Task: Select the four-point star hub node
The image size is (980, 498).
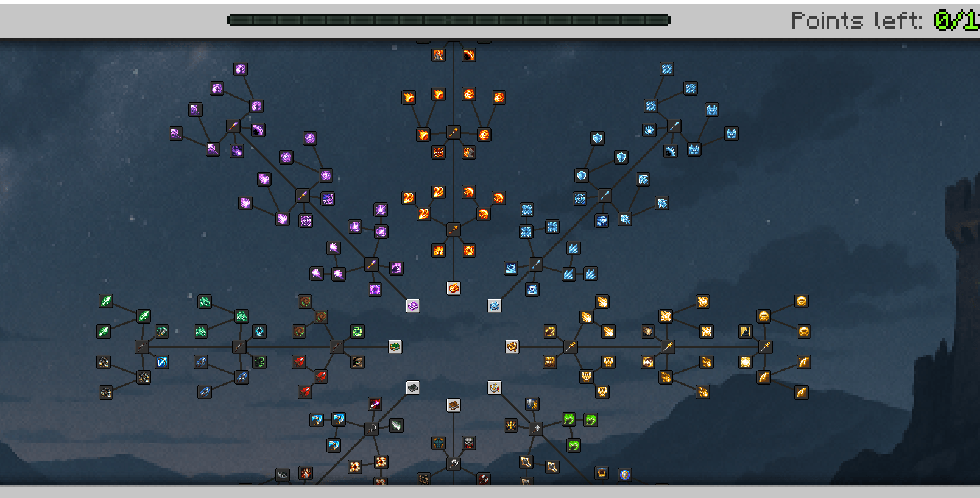Action: [x=536, y=429]
